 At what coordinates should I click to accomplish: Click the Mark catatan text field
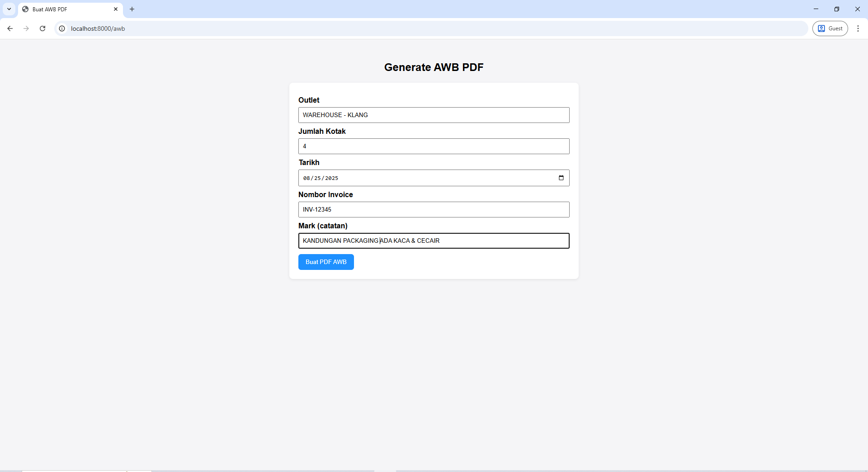pos(434,241)
